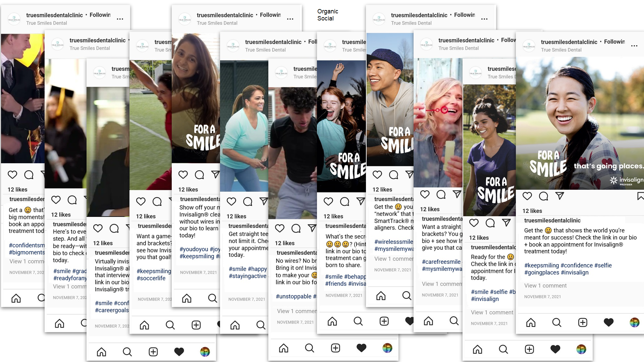
Task: Open comments on the rightmost post
Action: [543, 196]
